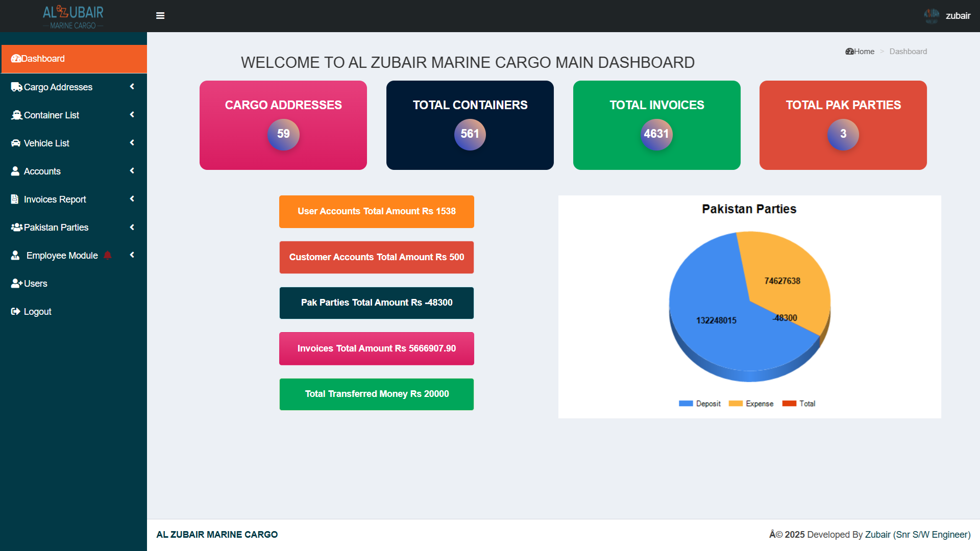Screen dimensions: 980x551
Task: Click the Cargo Addresses truck icon
Action: point(15,87)
